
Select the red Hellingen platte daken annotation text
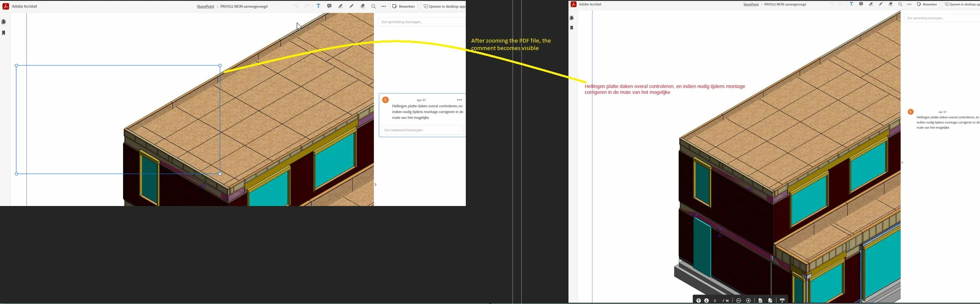click(x=665, y=89)
